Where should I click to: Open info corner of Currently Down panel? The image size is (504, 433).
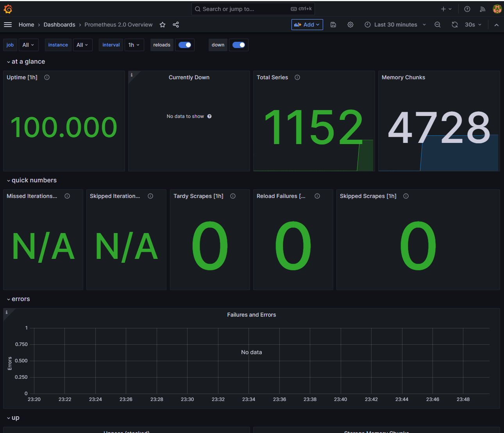click(x=132, y=75)
